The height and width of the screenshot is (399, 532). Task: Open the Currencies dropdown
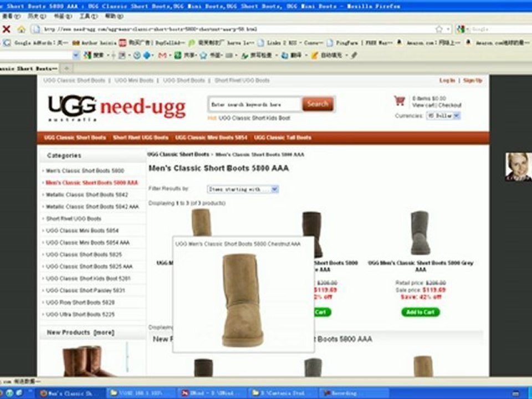[x=443, y=116]
